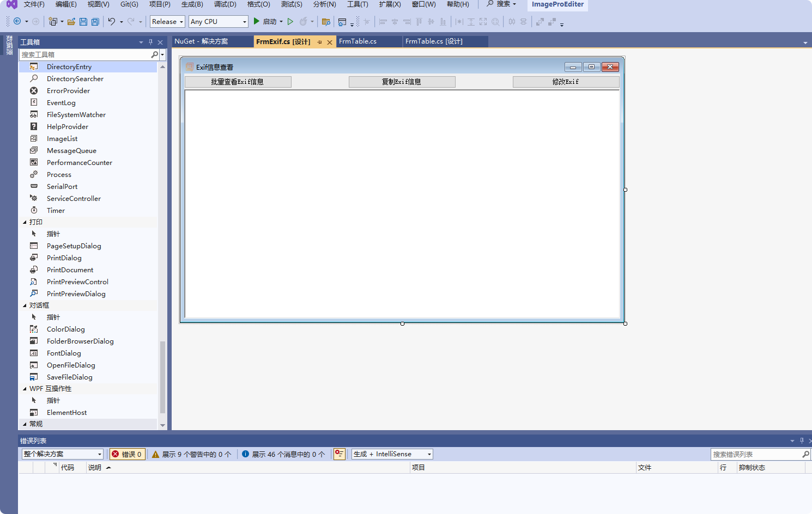Viewport: 812px width, 514px height.
Task: Click the 批量查看Exif信息 button
Action: 238,82
